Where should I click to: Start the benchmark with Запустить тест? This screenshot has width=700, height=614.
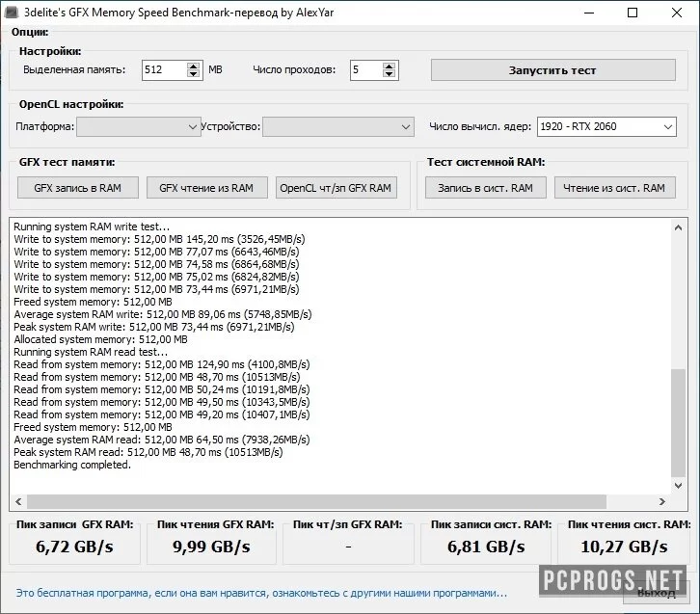pyautogui.click(x=553, y=70)
